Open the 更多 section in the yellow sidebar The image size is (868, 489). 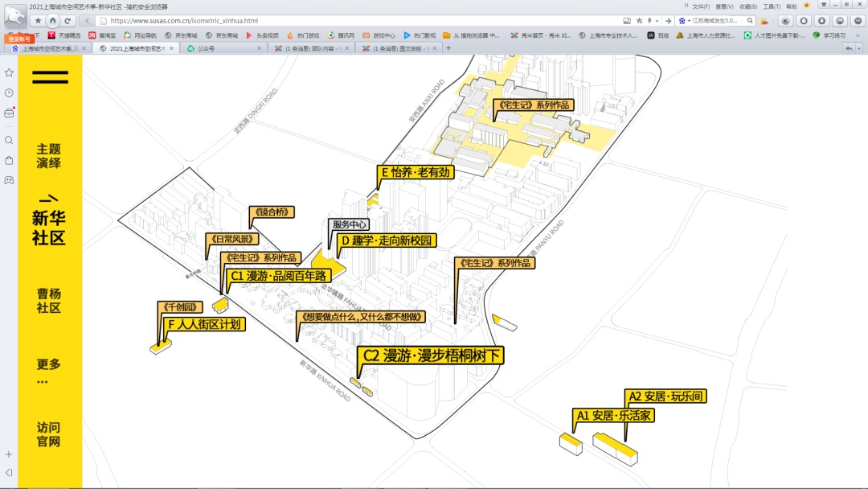pos(48,371)
